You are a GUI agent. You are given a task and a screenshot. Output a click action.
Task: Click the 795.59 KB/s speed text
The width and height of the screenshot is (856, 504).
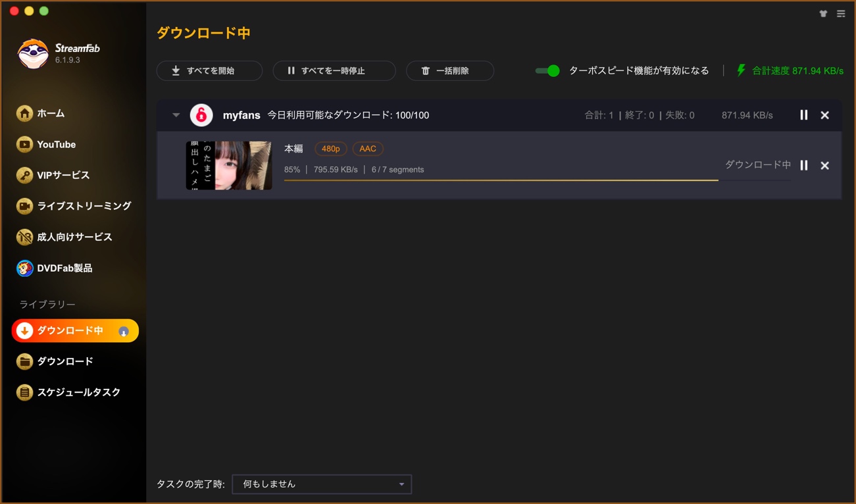pos(336,170)
